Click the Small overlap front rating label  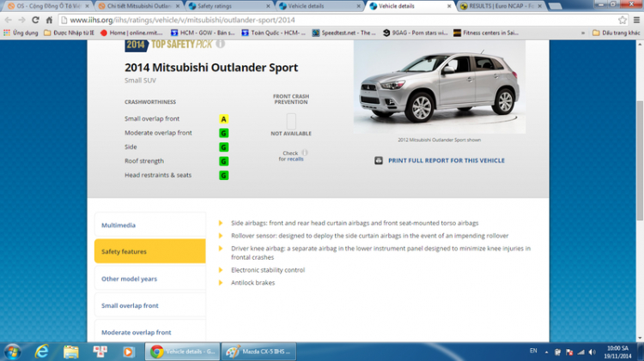tap(152, 118)
